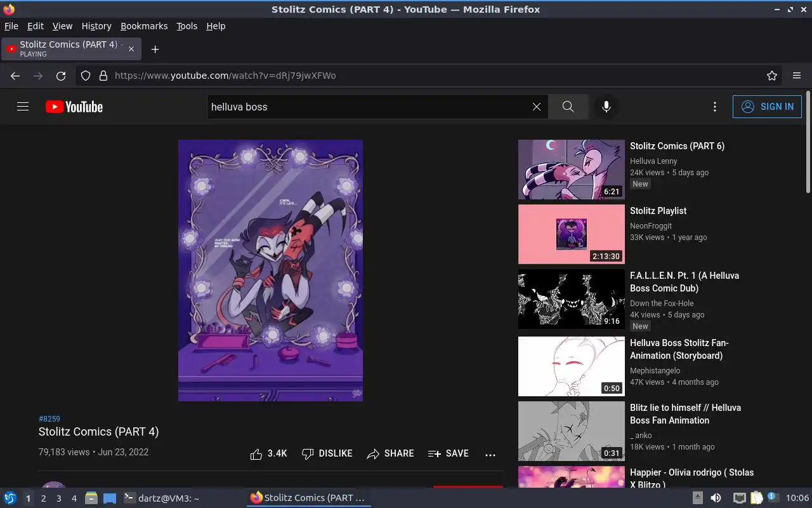Go to the YouTube home logo
The image size is (812, 508).
[x=74, y=107]
